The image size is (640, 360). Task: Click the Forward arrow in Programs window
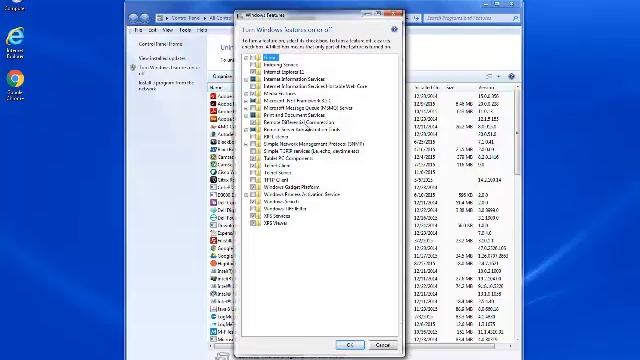point(144,18)
